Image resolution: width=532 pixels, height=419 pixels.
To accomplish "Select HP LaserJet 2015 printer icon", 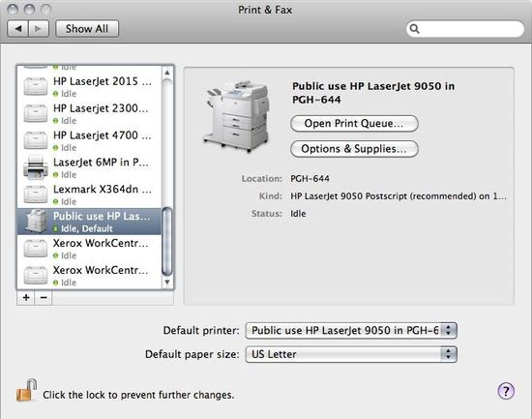I will (x=35, y=86).
